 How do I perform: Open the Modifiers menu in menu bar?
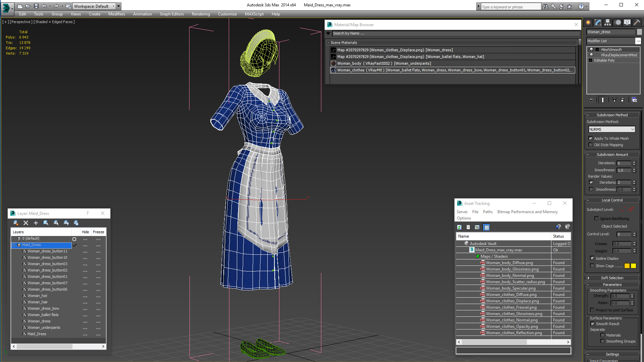[116, 14]
